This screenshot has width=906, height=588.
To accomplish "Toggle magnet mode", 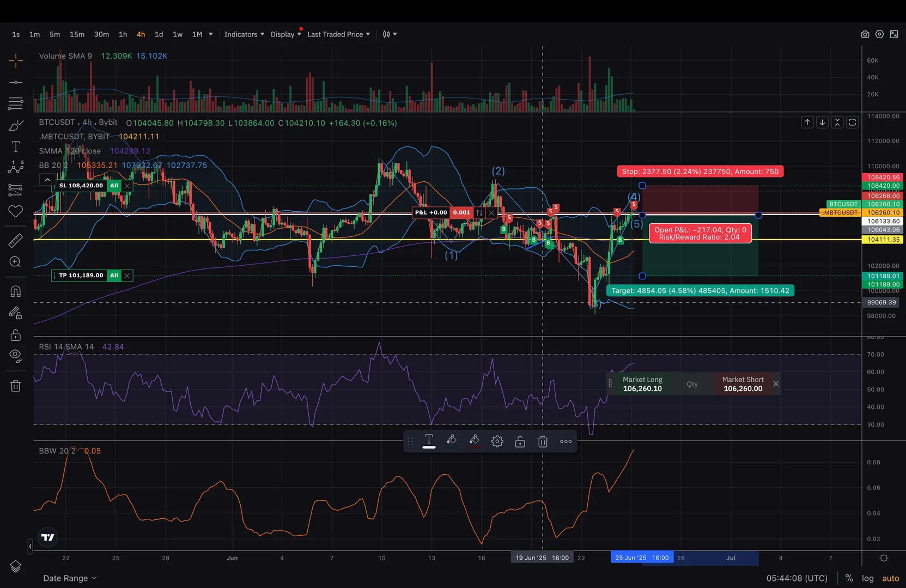I will 16,292.
